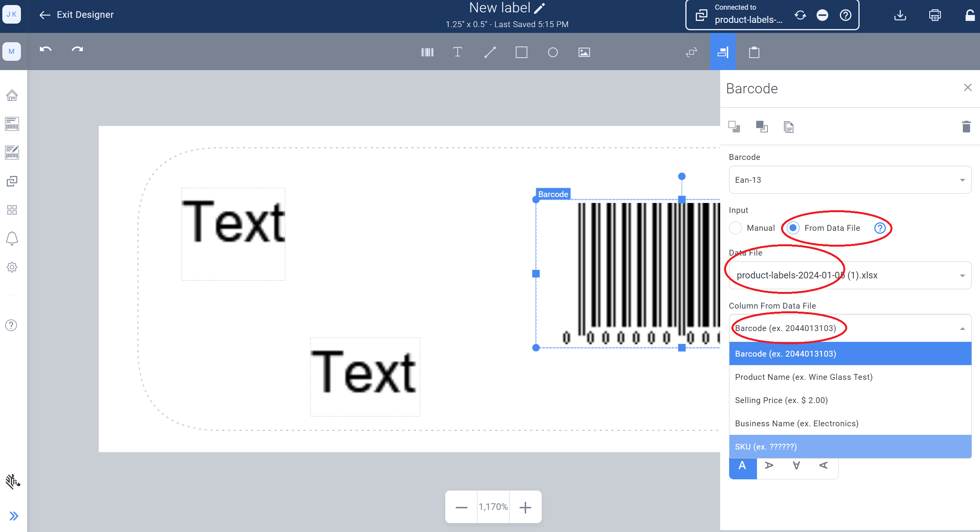Disconnect the data file with minus icon
Image resolution: width=980 pixels, height=532 pixels.
(822, 15)
